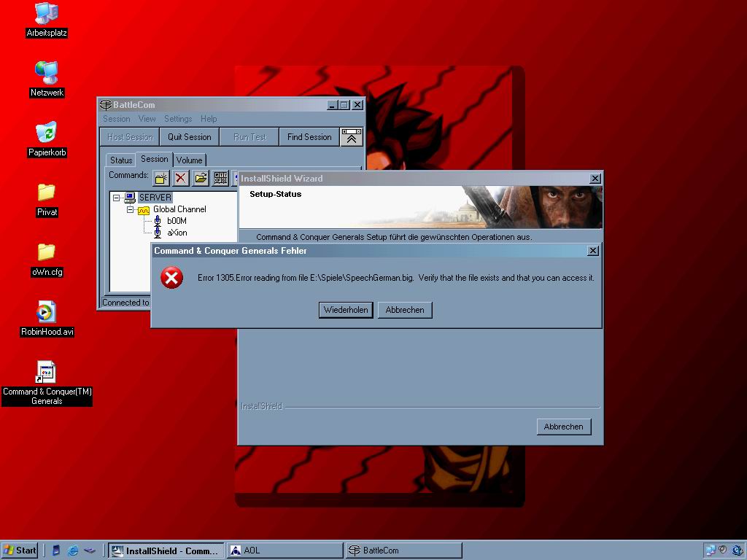Click the first quick launch icon next to Start
The width and height of the screenshot is (747, 560).
click(x=56, y=551)
